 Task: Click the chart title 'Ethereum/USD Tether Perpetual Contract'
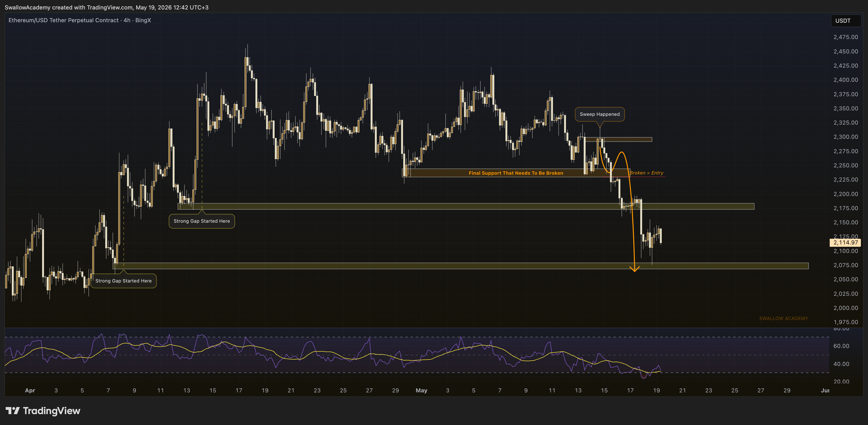pyautogui.click(x=63, y=20)
